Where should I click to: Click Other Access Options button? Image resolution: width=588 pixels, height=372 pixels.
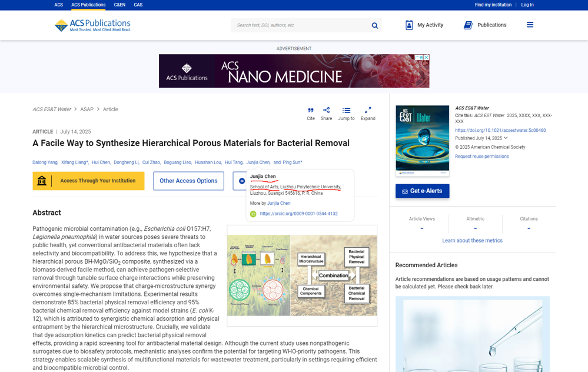pyautogui.click(x=188, y=181)
